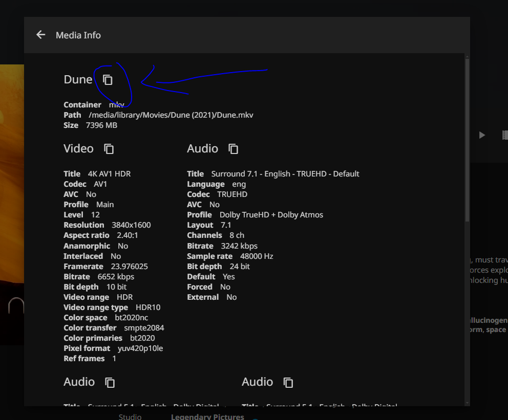508x420 pixels.
Task: Copy the lower-right Audio stream info
Action: pyautogui.click(x=288, y=382)
